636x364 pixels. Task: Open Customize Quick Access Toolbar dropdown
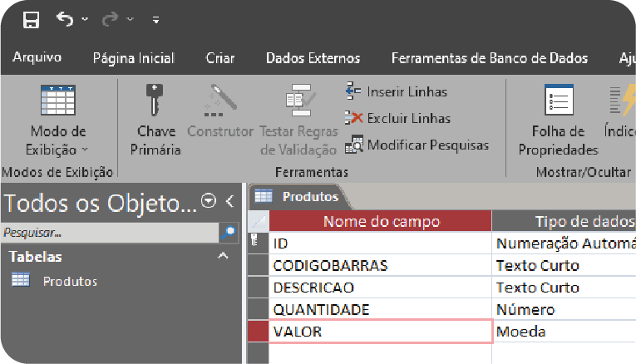click(155, 19)
